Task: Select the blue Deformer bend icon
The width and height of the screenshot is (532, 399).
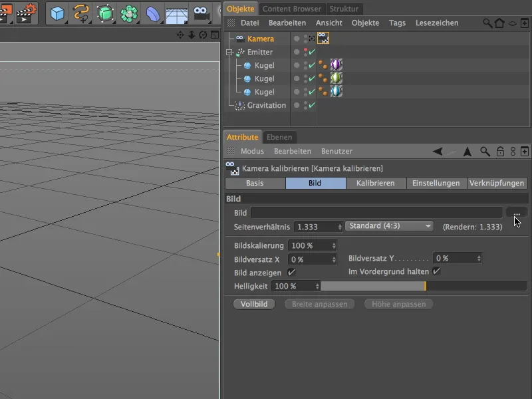Action: (x=153, y=14)
